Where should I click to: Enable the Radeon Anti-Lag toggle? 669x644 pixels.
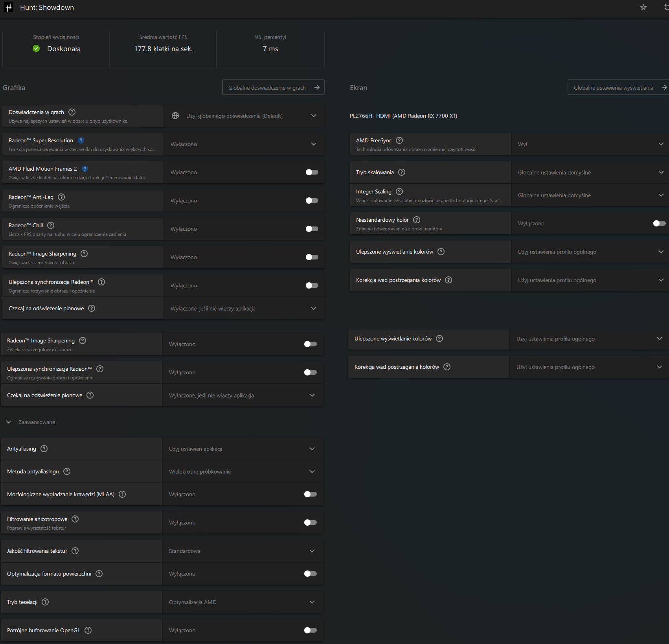[x=312, y=201]
